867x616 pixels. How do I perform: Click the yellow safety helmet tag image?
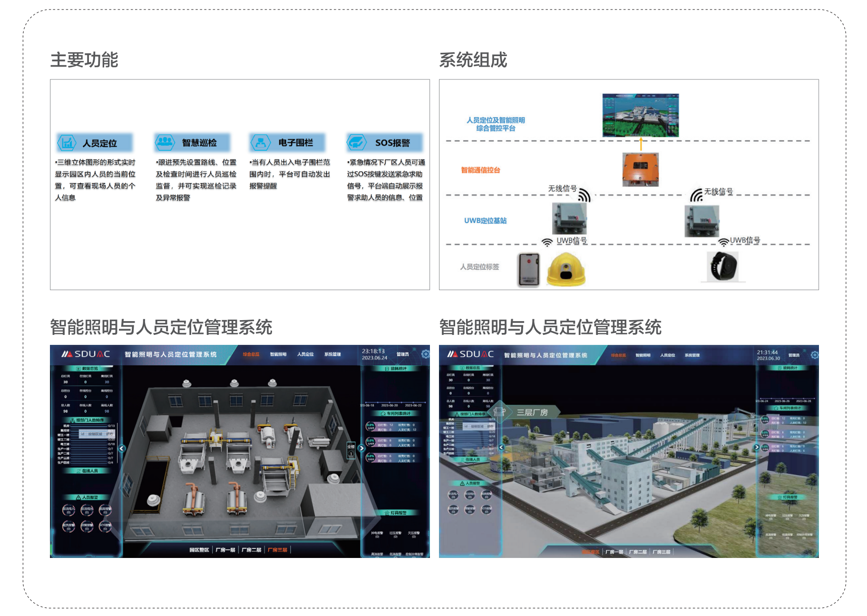(565, 269)
